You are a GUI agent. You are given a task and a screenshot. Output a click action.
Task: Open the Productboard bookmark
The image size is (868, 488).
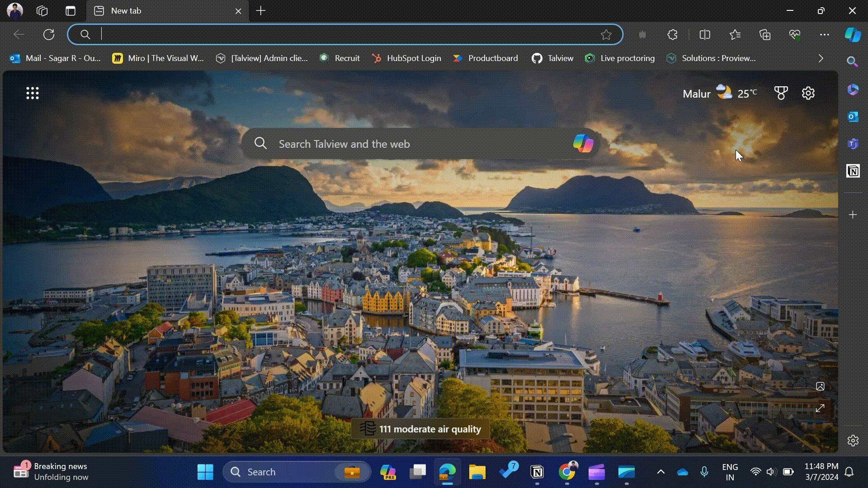coord(486,58)
